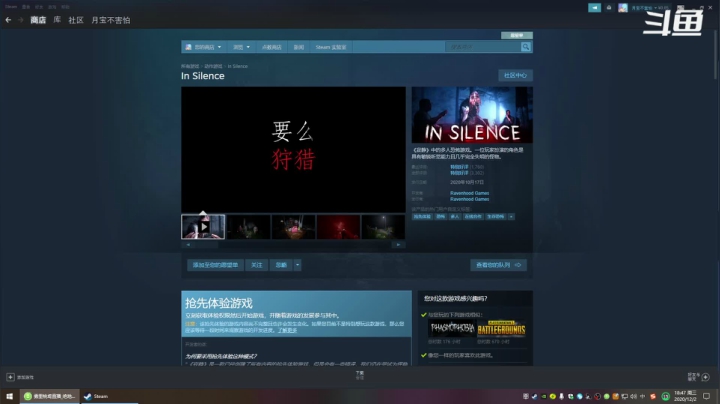
Task: Select the third screenshot thumbnail
Action: (293, 227)
